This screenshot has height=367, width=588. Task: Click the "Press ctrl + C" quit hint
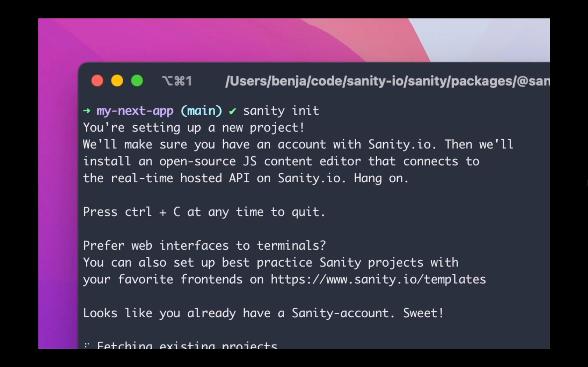click(x=132, y=212)
